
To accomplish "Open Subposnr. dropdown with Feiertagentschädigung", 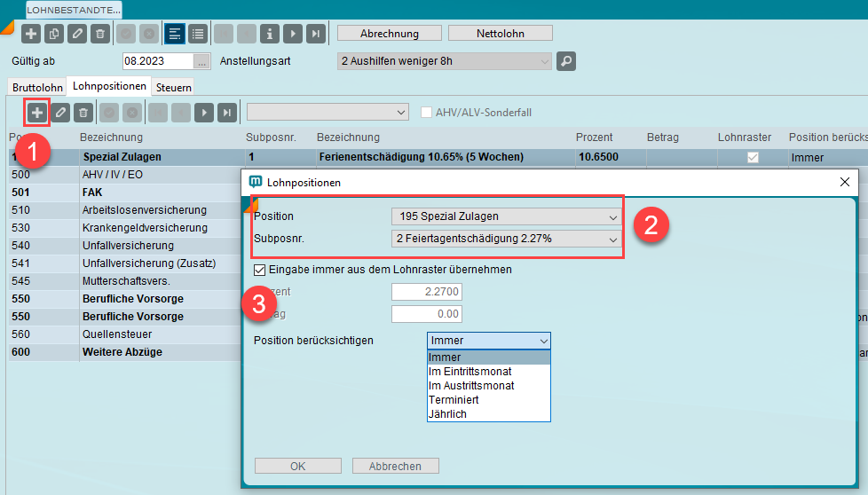I will coord(506,239).
